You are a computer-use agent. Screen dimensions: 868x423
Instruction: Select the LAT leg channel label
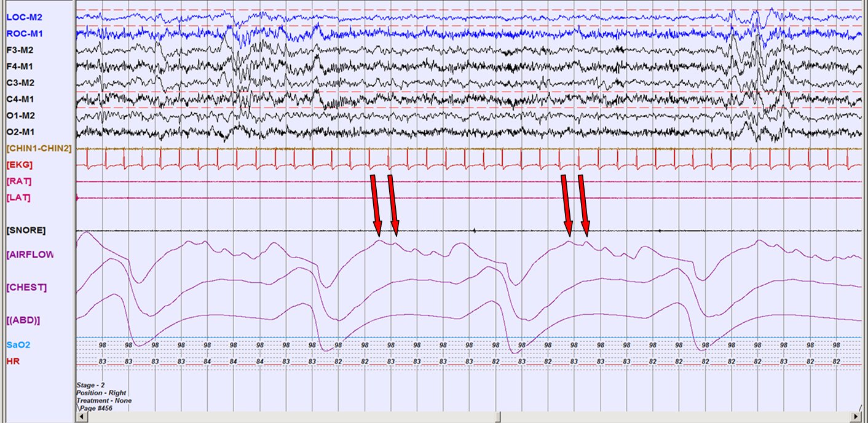point(18,197)
